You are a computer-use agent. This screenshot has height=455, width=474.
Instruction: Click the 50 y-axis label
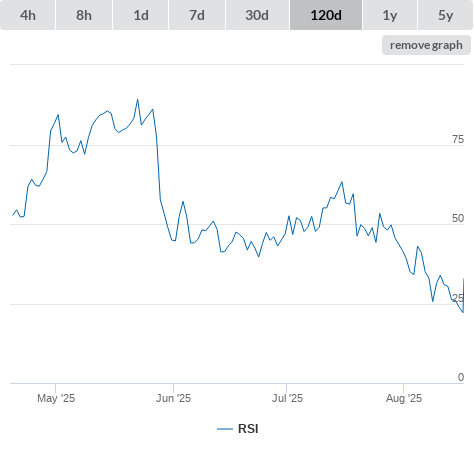458,218
